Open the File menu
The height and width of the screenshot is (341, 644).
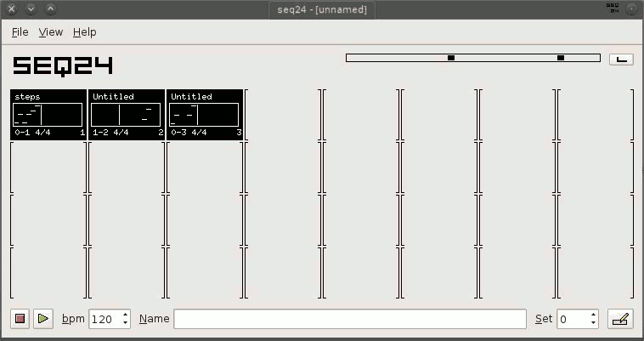[20, 32]
